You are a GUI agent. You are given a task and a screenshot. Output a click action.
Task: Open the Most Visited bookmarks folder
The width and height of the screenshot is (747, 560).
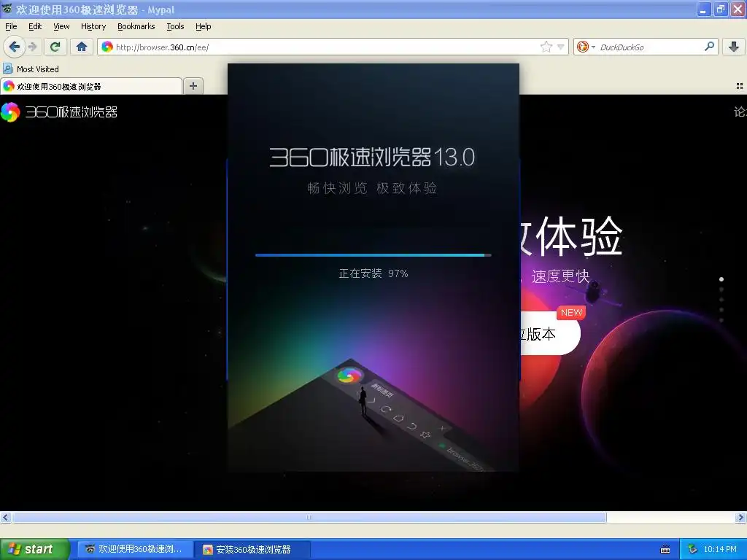coord(31,69)
